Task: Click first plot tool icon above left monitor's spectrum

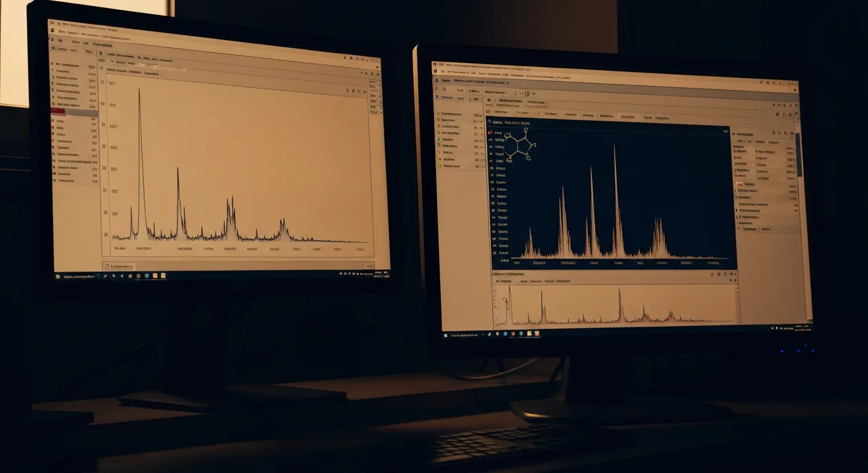Action: coord(348,91)
